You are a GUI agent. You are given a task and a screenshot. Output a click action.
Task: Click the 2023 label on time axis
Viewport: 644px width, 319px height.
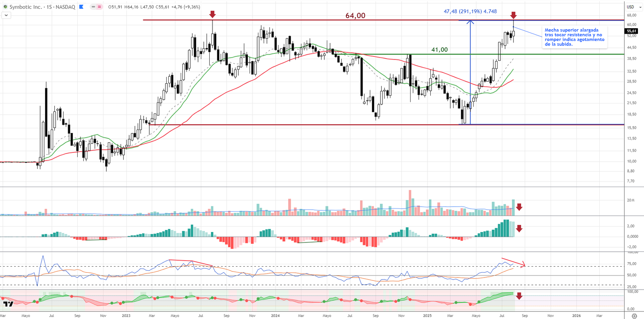[x=126, y=316]
